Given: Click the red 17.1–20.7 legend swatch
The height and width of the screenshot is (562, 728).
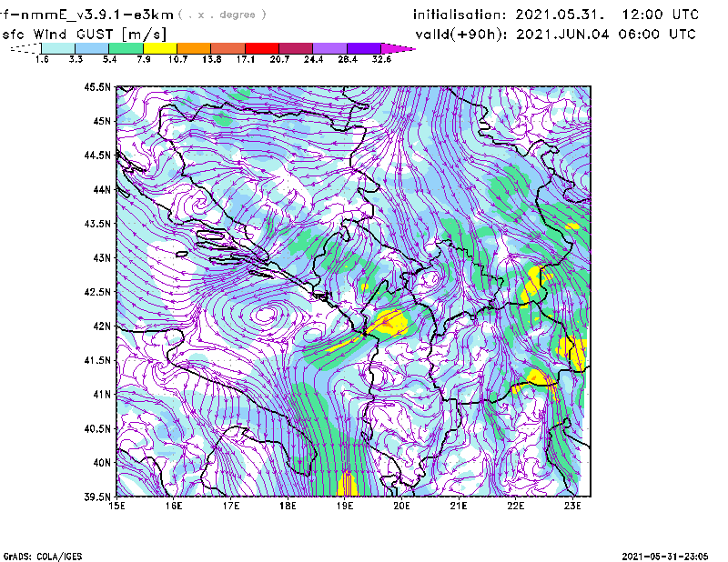Looking at the screenshot, I should [x=262, y=48].
